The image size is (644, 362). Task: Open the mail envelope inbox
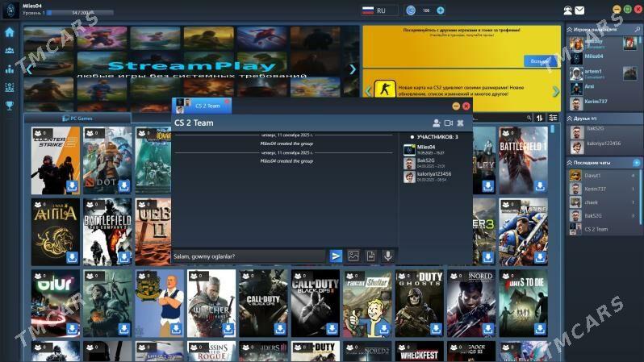click(x=579, y=10)
